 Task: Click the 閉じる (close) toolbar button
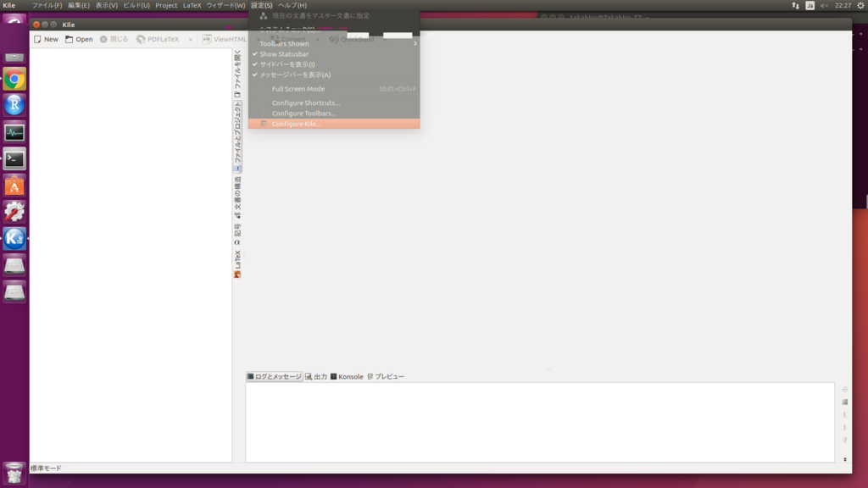(114, 39)
